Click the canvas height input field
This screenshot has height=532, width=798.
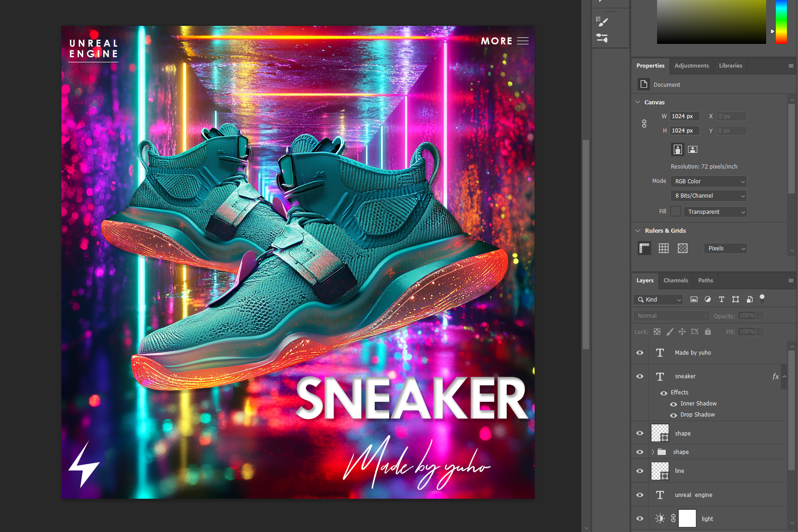click(685, 131)
